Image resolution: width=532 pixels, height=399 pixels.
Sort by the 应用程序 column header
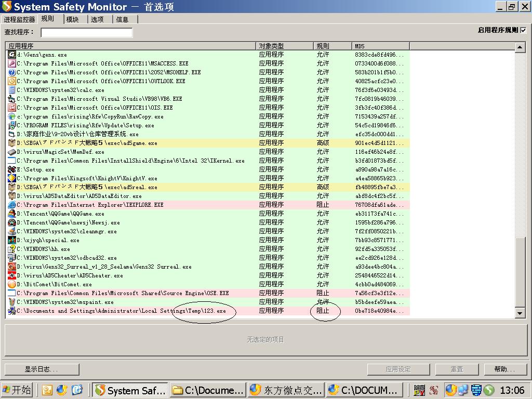[x=130, y=46]
